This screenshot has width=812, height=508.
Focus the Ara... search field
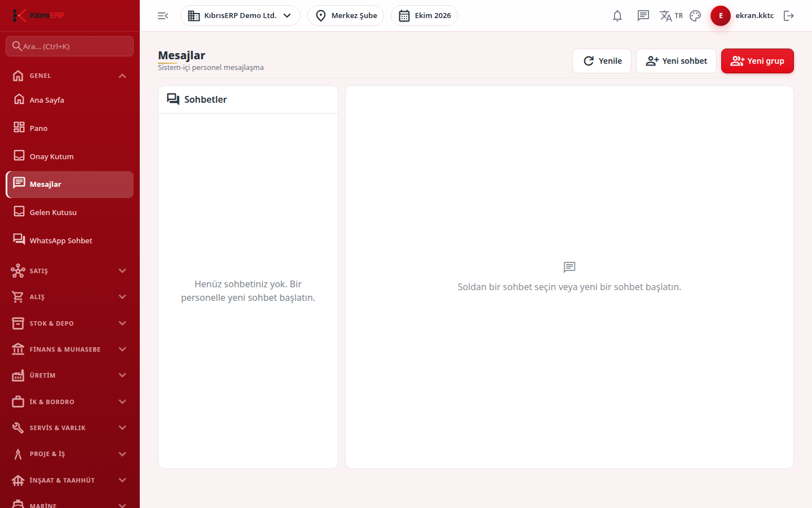coord(70,46)
